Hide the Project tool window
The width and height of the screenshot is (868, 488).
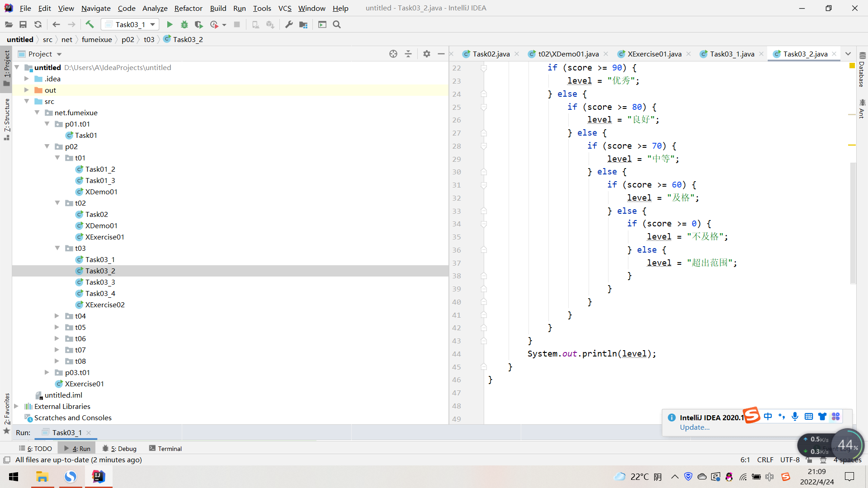(441, 54)
